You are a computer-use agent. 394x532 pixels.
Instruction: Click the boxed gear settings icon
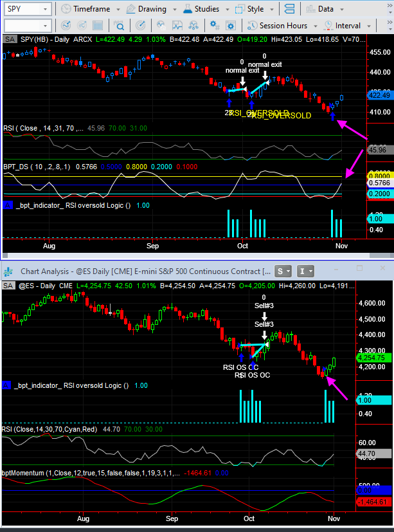(x=231, y=26)
